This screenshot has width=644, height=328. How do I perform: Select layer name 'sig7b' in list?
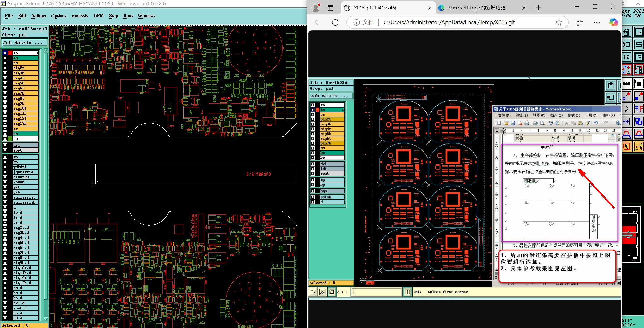coord(26,93)
